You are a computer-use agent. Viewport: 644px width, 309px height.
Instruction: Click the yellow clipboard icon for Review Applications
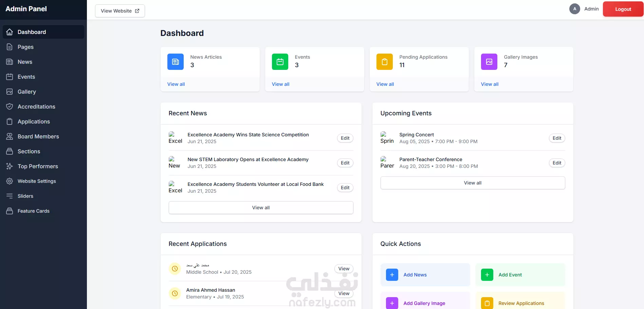coord(487,303)
